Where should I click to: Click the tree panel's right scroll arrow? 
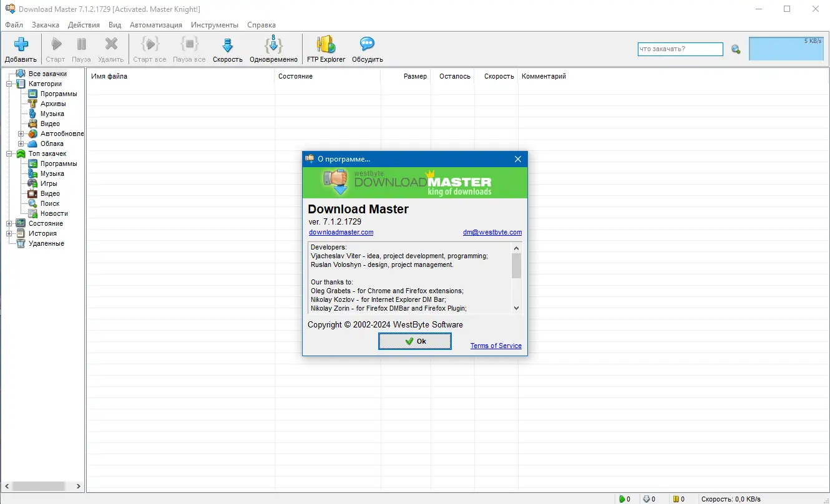point(79,486)
